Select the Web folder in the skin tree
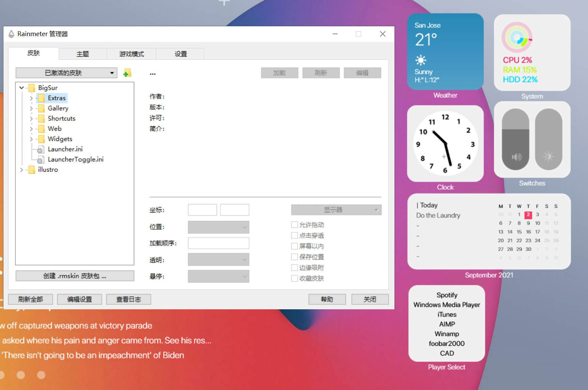The width and height of the screenshot is (588, 390). tap(55, 128)
